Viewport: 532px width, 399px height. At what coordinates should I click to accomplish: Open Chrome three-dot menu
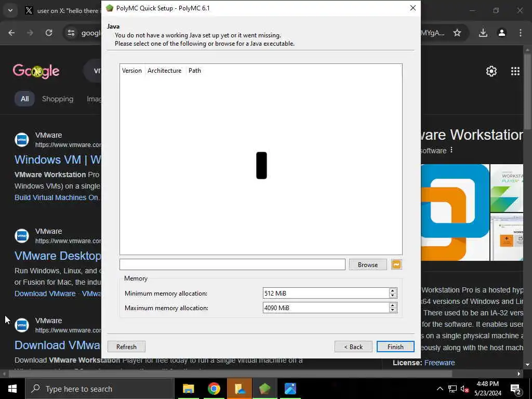pyautogui.click(x=521, y=33)
